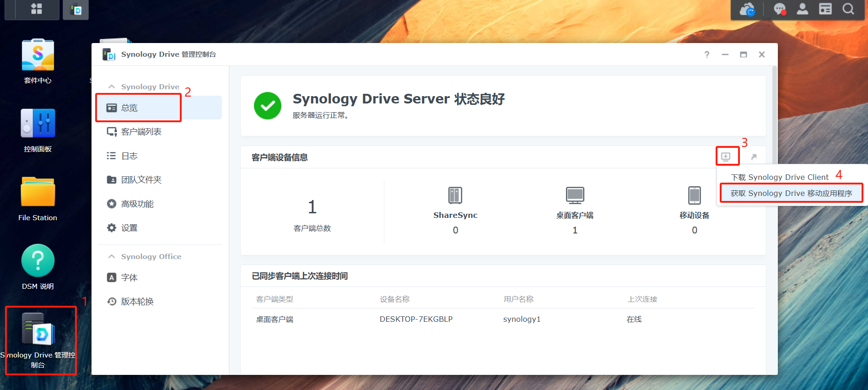Click the 用户名称 column header
The image size is (868, 390).
pos(518,299)
